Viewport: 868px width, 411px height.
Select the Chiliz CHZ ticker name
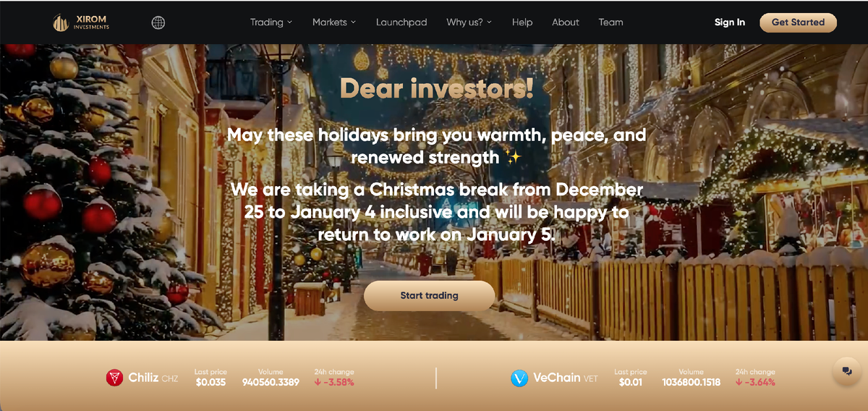pos(153,378)
